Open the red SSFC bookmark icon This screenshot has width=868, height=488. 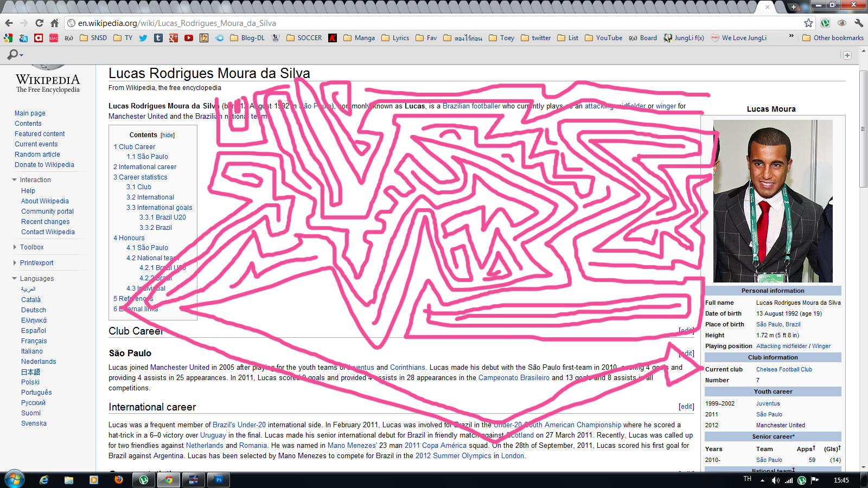click(54, 38)
